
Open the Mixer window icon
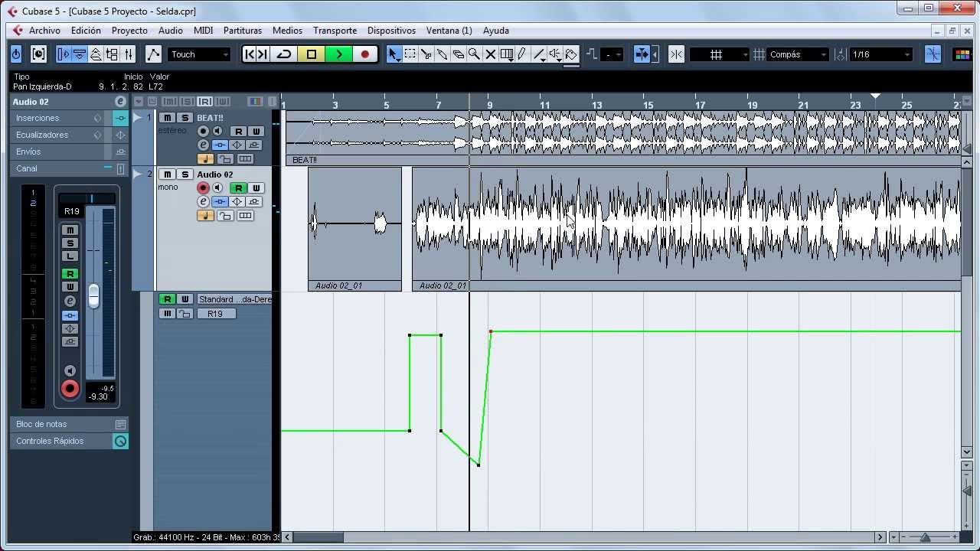[x=129, y=54]
